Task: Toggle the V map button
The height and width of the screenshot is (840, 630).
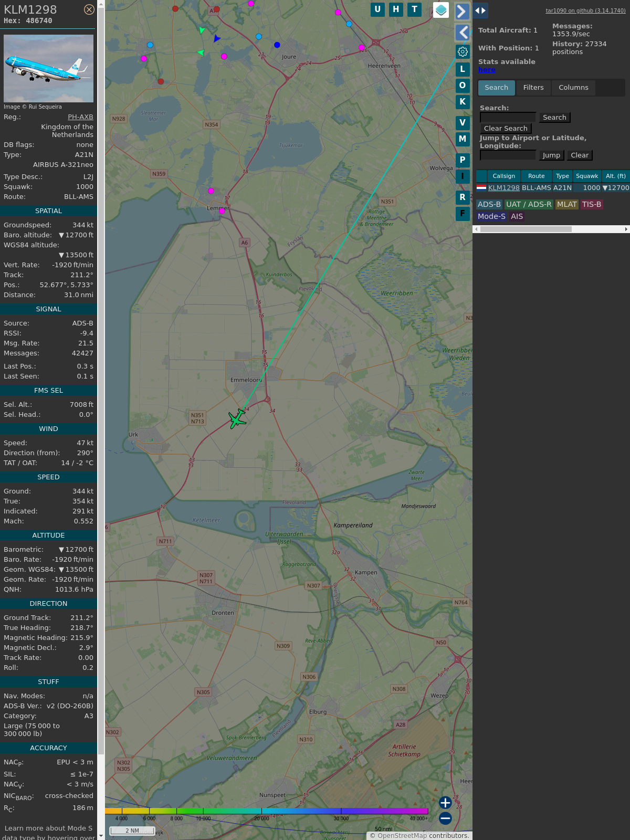Action: (463, 123)
